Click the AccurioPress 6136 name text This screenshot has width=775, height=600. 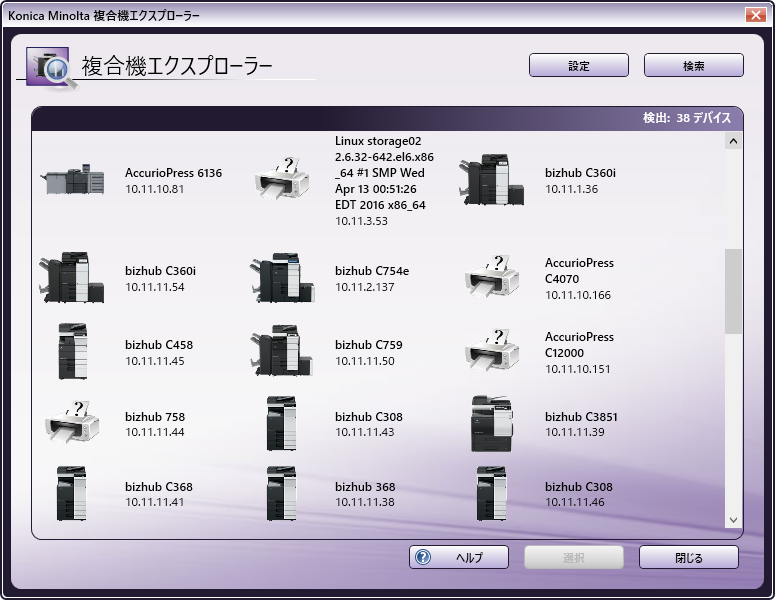click(x=173, y=173)
